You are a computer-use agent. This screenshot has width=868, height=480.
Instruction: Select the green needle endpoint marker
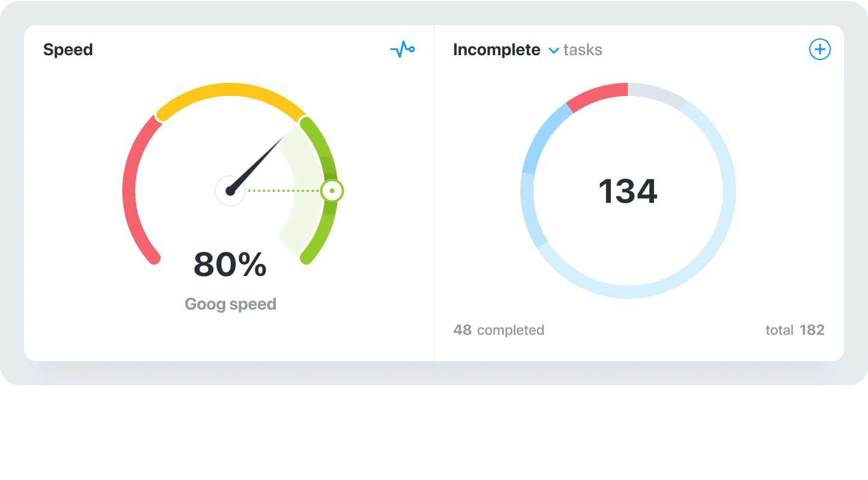point(331,191)
